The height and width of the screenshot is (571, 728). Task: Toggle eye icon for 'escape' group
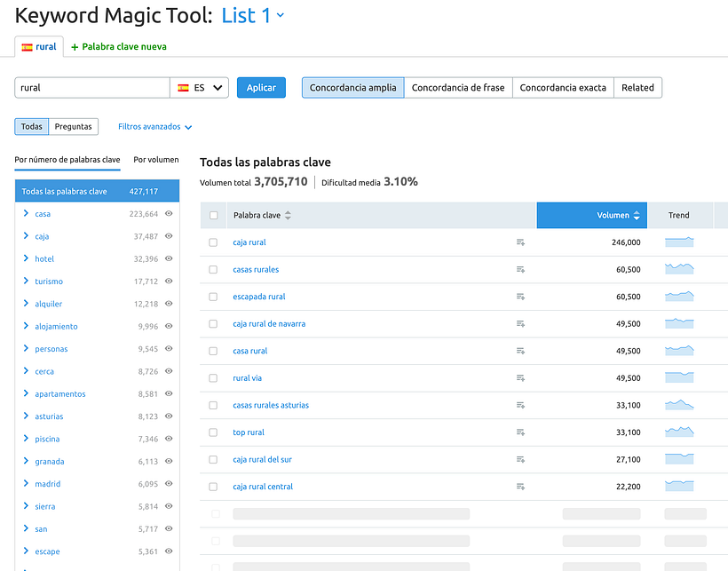(169, 551)
